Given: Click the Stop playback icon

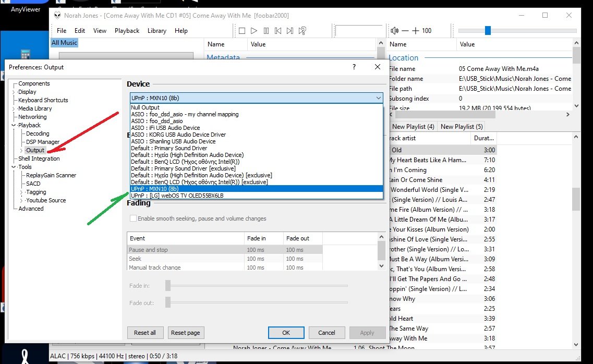Looking at the screenshot, I should 241,30.
